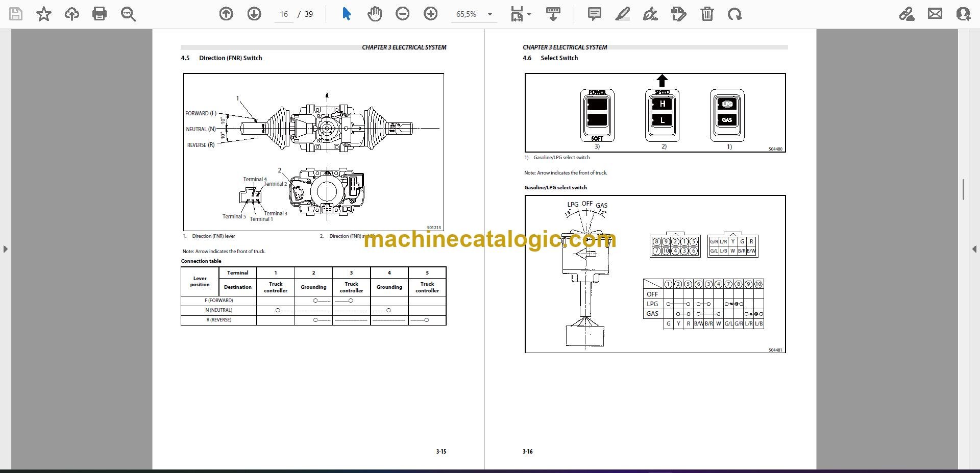Viewport: 980px width, 473px height.
Task: Activate the selection arrow tool
Action: point(347,14)
